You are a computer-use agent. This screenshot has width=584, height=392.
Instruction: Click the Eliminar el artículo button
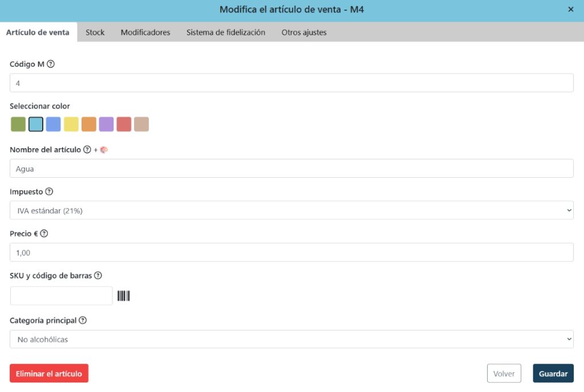tap(49, 373)
